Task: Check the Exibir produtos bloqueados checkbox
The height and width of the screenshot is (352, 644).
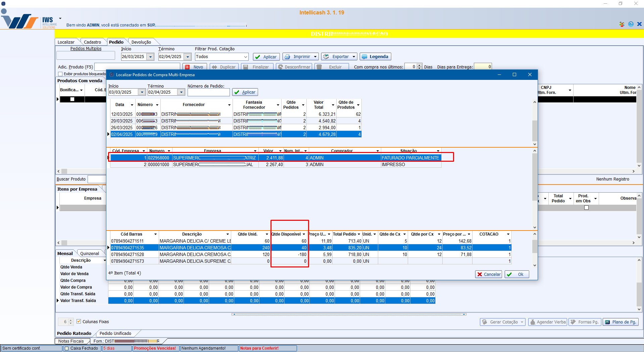Action: [x=60, y=74]
